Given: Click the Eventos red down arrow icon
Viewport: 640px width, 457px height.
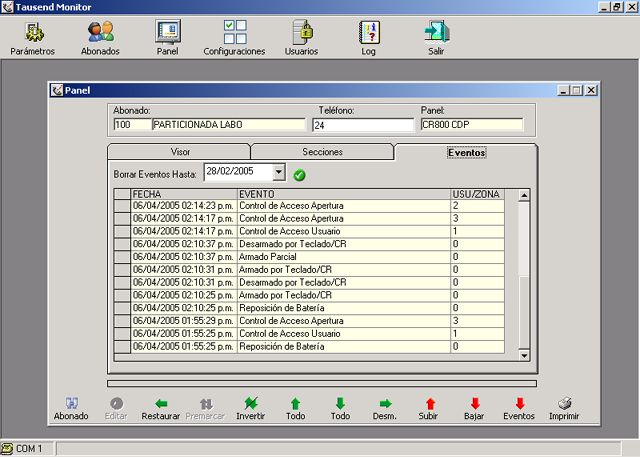Looking at the screenshot, I should point(520,404).
